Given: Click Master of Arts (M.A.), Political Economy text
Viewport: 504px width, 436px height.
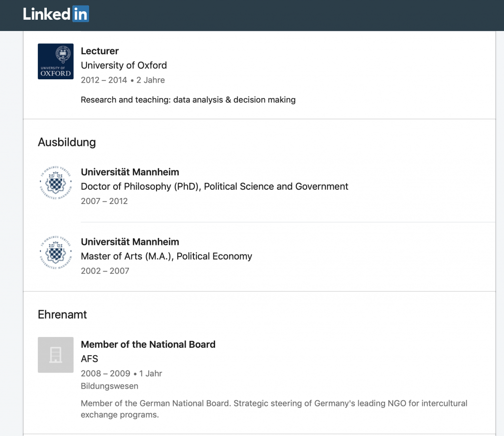Looking at the screenshot, I should [166, 257].
